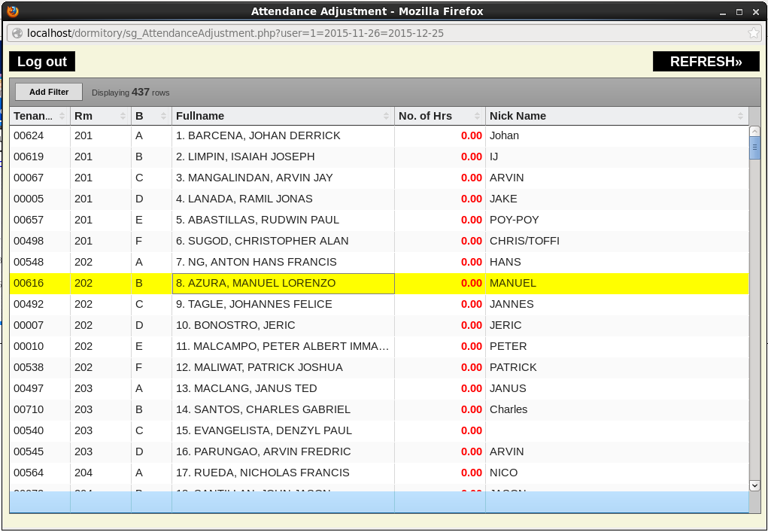This screenshot has height=532, width=768.
Task: Bookmark page with the star icon
Action: coord(753,33)
